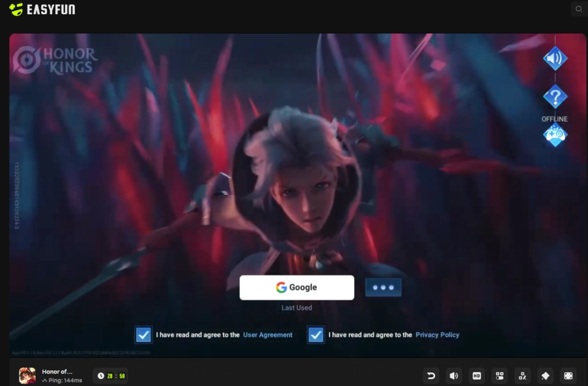588x386 pixels.
Task: Open the key mapping toolbar icon
Action: 523,376
